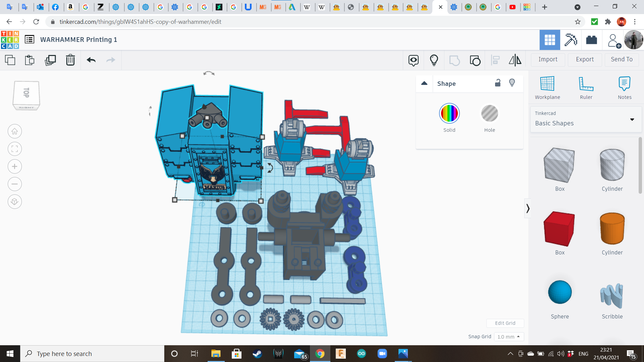Choose the rainbow Solid color swatch

click(x=449, y=113)
